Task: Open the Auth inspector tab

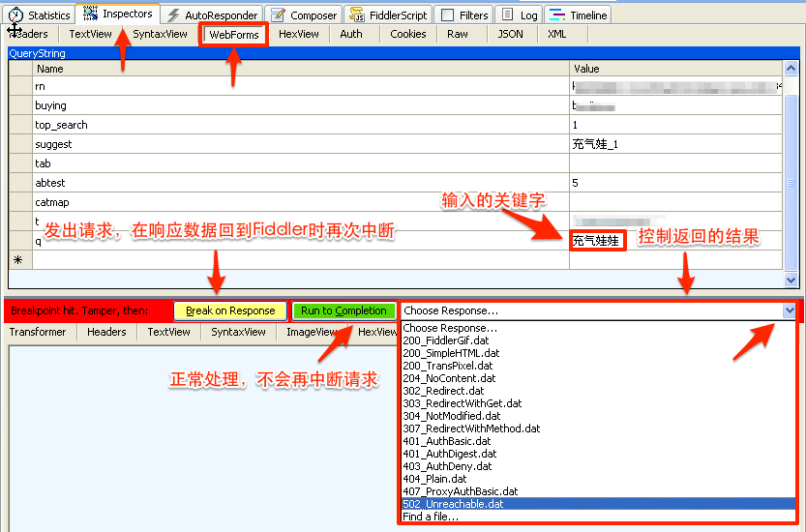Action: click(351, 34)
